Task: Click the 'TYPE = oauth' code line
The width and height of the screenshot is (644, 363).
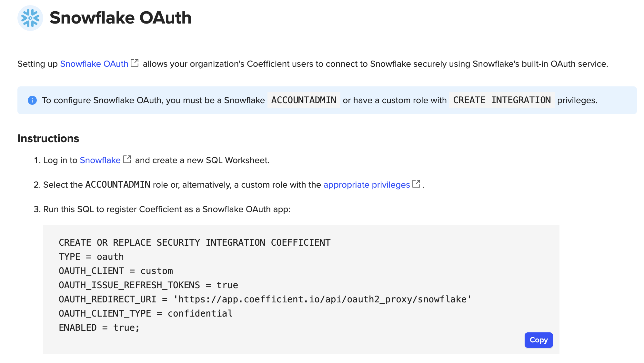Action: (x=91, y=257)
